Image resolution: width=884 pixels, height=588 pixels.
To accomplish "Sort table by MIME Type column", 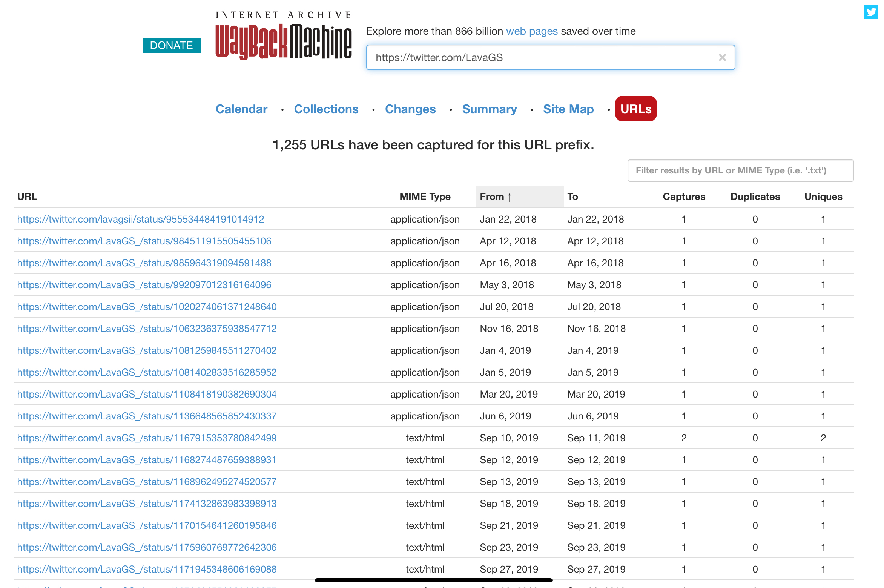I will click(x=425, y=197).
